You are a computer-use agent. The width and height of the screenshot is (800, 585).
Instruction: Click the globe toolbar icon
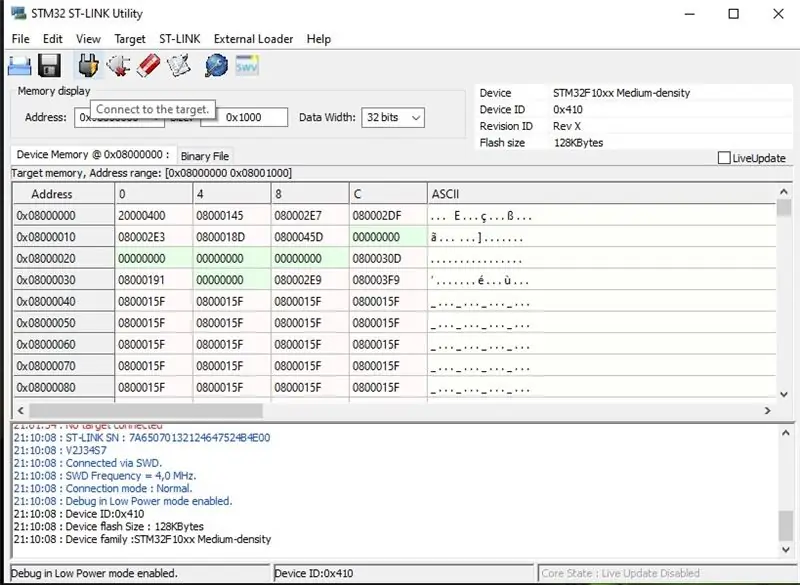(217, 66)
